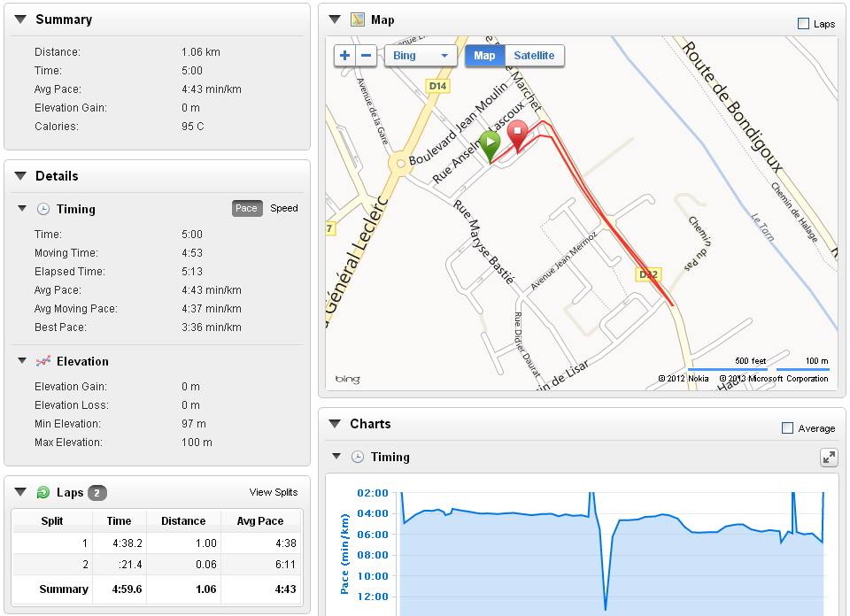Collapse the Details panel
850x616 pixels.
[x=20, y=176]
